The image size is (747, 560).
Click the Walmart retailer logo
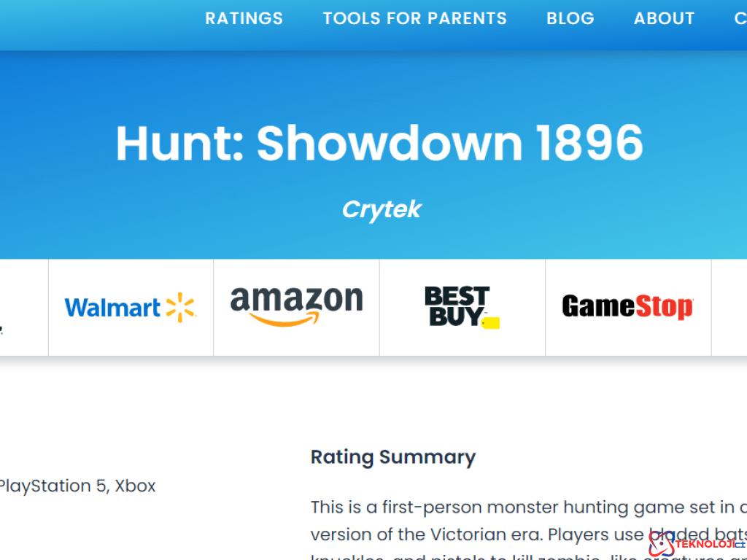pos(130,307)
